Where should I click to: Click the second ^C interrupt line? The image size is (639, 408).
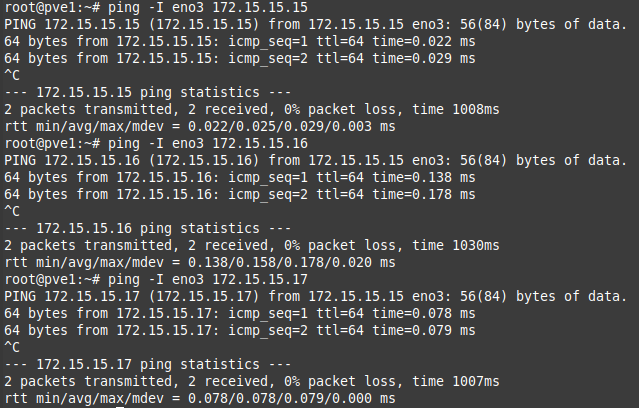click(x=12, y=212)
